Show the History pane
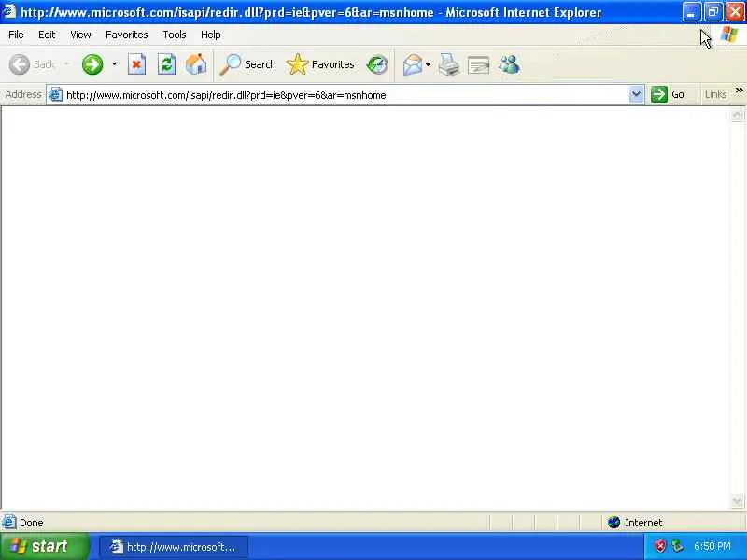Image resolution: width=747 pixels, height=560 pixels. tap(377, 64)
